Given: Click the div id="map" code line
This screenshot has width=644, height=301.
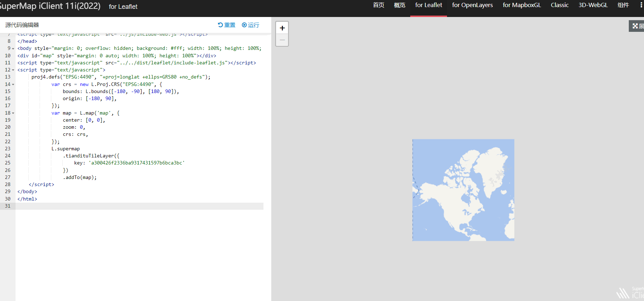Looking at the screenshot, I should [117, 56].
